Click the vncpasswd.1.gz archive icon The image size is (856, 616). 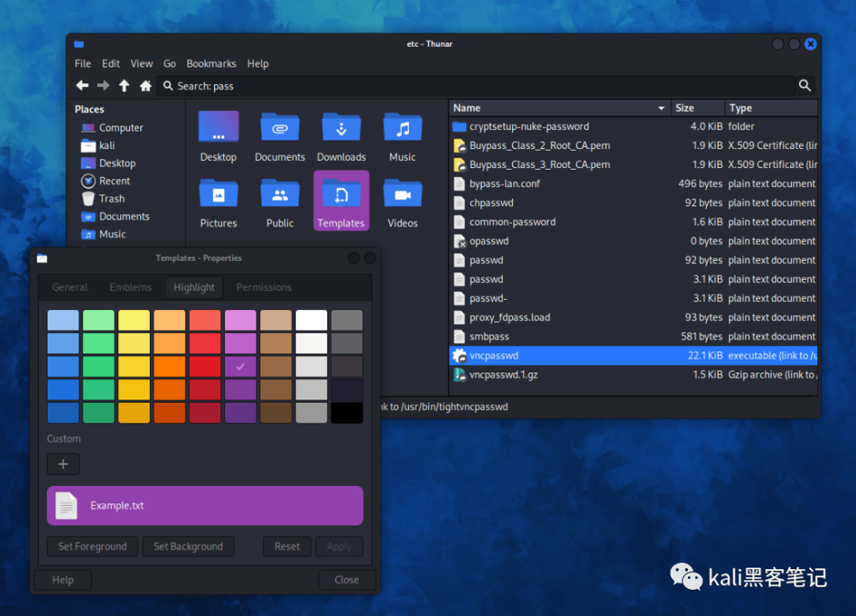(459, 375)
